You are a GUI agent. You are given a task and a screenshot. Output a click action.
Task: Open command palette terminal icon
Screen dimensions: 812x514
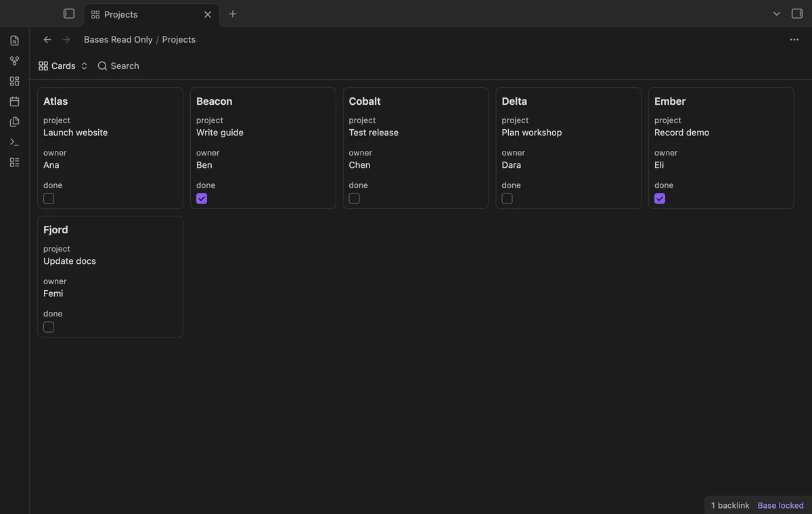coord(14,142)
